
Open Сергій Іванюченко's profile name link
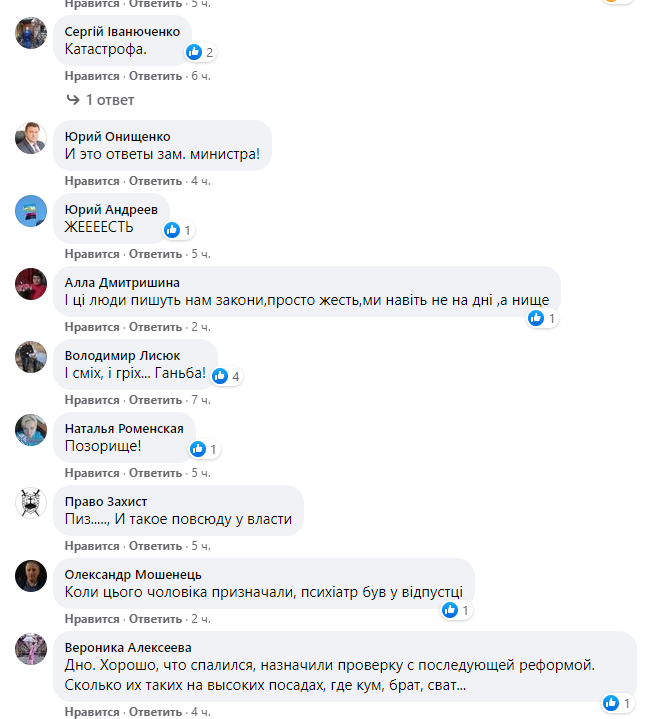[122, 32]
